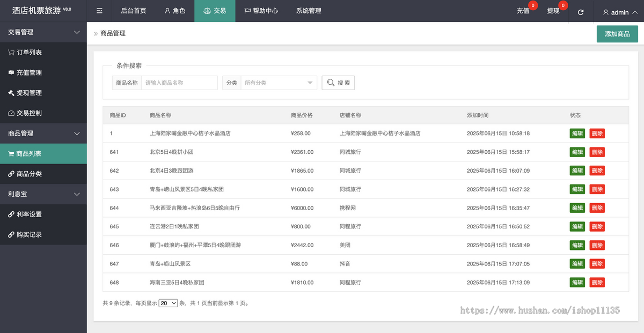Edit the 北京4日3晚跟团游 product
The image size is (644, 333).
[577, 171]
